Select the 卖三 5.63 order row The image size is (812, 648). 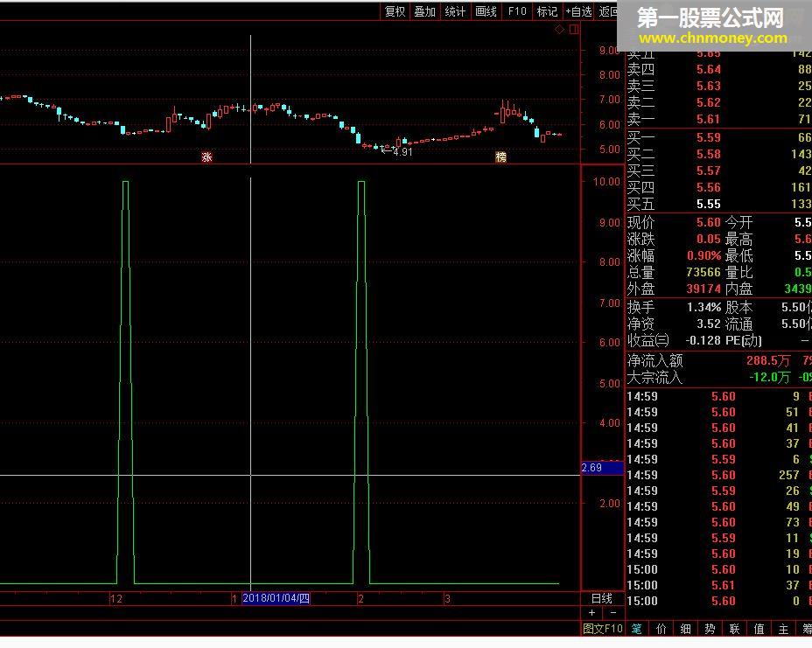718,86
